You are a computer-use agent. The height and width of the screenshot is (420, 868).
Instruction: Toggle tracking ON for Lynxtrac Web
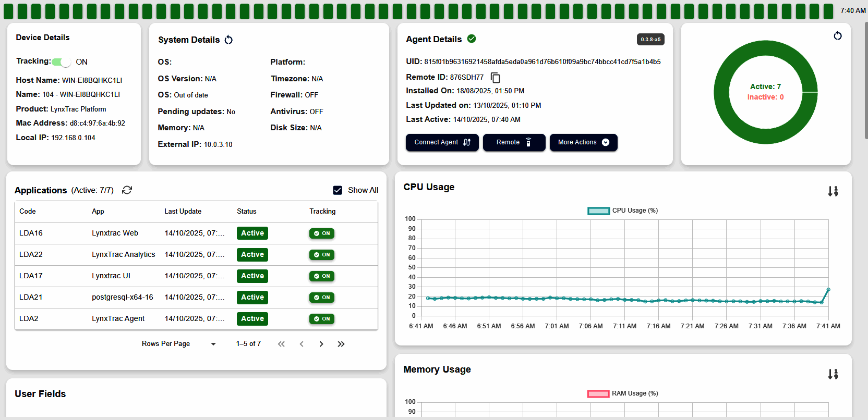(x=322, y=233)
